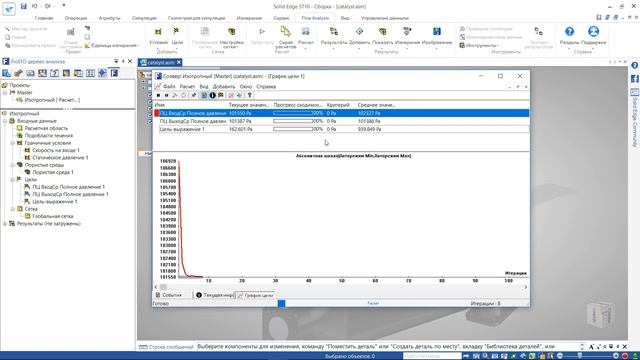640x360 pixels.
Task: Open the FloEFD tree panel options arrow
Action: pyautogui.click(x=116, y=61)
